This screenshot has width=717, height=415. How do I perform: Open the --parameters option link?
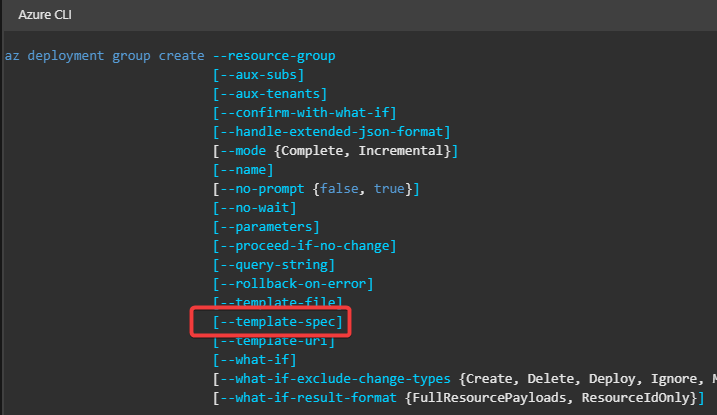(266, 227)
